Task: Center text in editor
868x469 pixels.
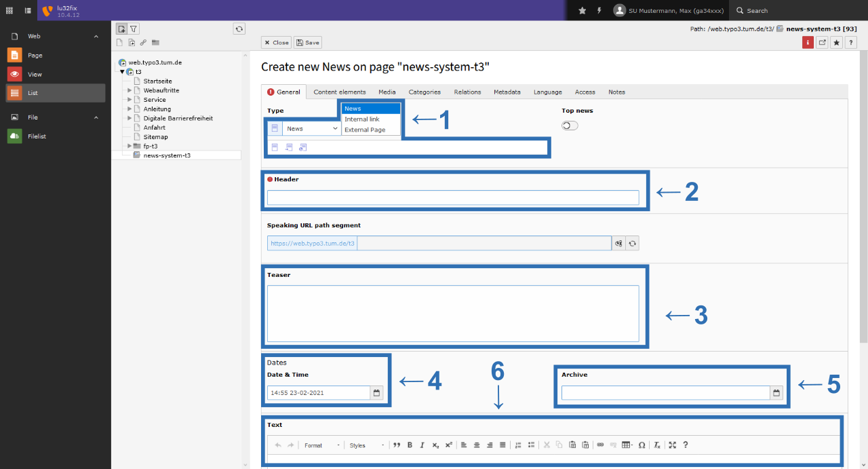Action: click(x=477, y=445)
